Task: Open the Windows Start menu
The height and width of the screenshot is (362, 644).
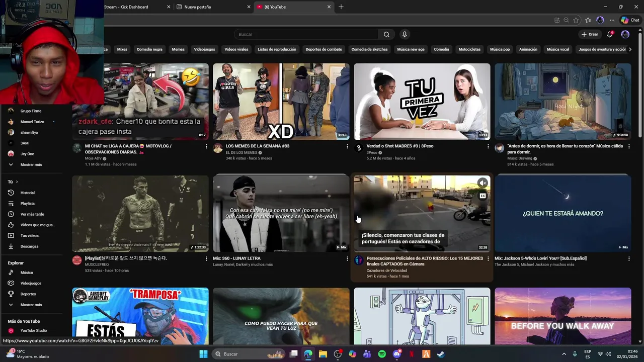Action: (x=203, y=354)
